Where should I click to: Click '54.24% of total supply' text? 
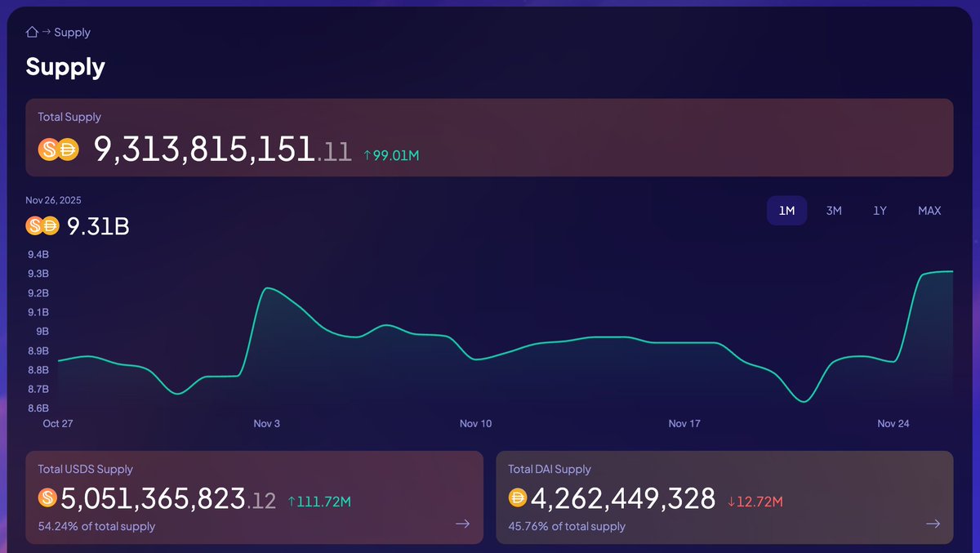coord(96,526)
